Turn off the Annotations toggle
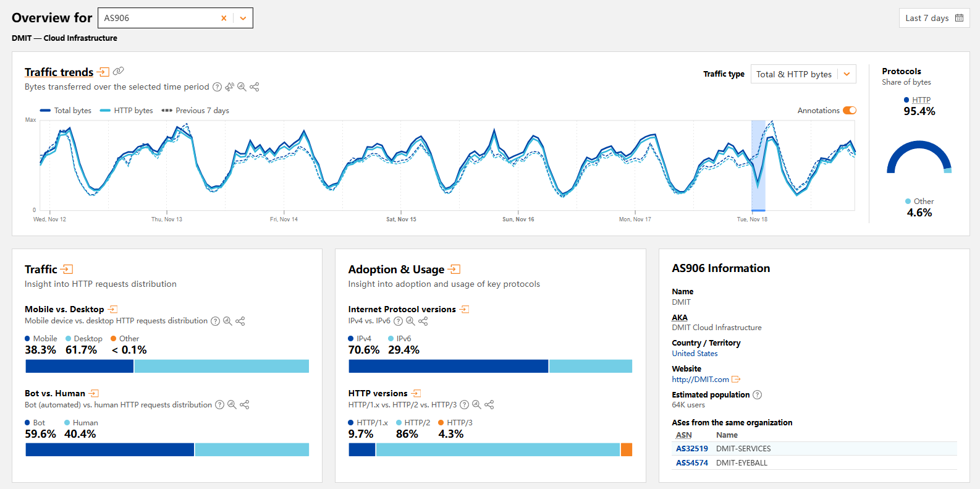The height and width of the screenshot is (489, 980). [x=850, y=111]
